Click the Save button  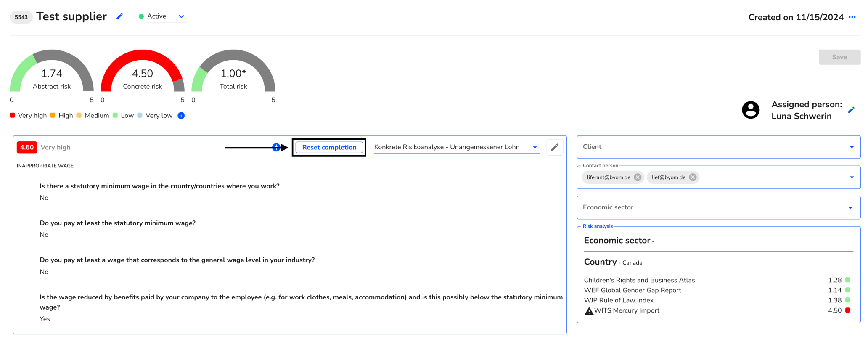[839, 57]
